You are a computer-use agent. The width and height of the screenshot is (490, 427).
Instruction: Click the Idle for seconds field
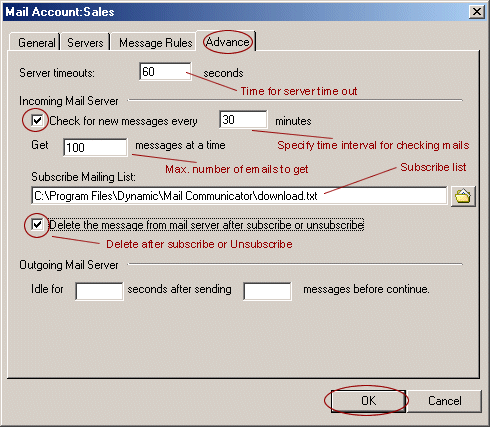click(99, 291)
